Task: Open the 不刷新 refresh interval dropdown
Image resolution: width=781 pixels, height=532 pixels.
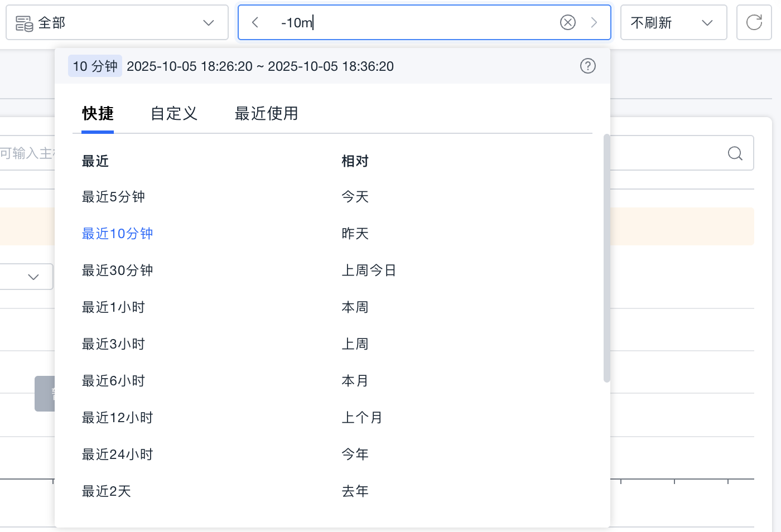Action: [673, 23]
